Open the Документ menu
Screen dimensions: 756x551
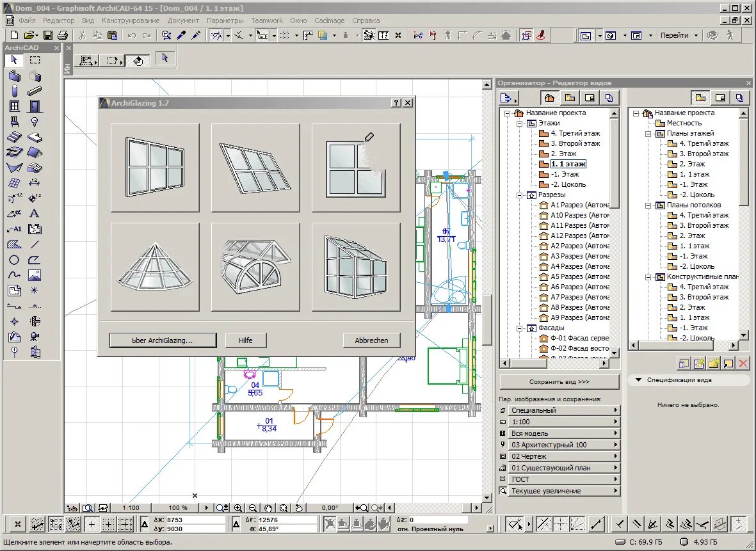(183, 20)
